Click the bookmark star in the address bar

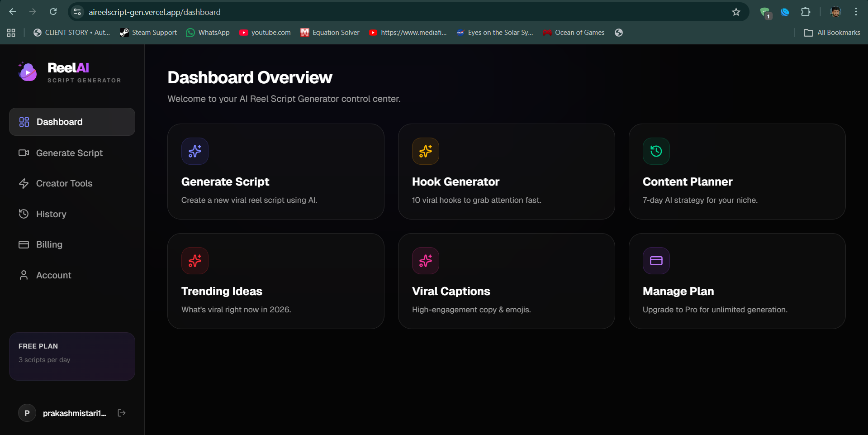coord(735,12)
